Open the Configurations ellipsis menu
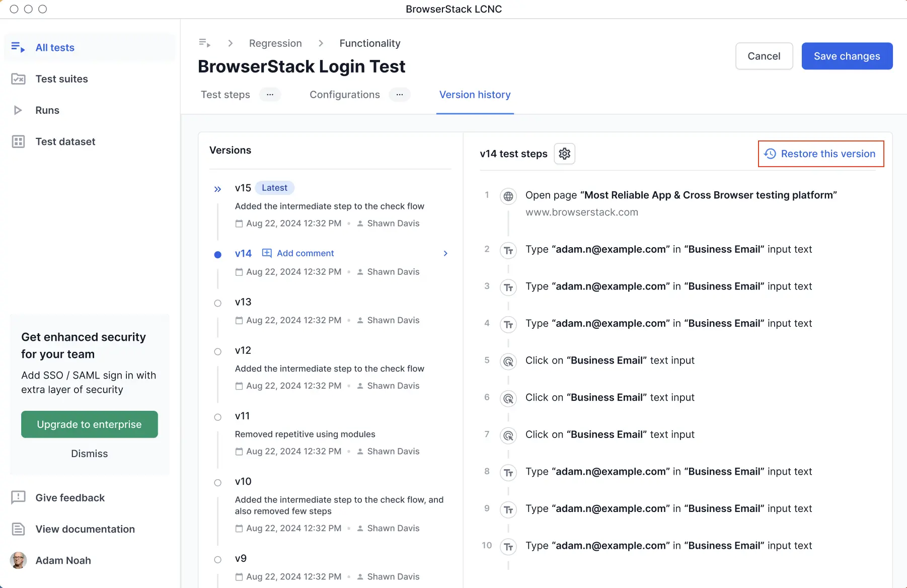Viewport: 907px width, 588px height. [399, 95]
